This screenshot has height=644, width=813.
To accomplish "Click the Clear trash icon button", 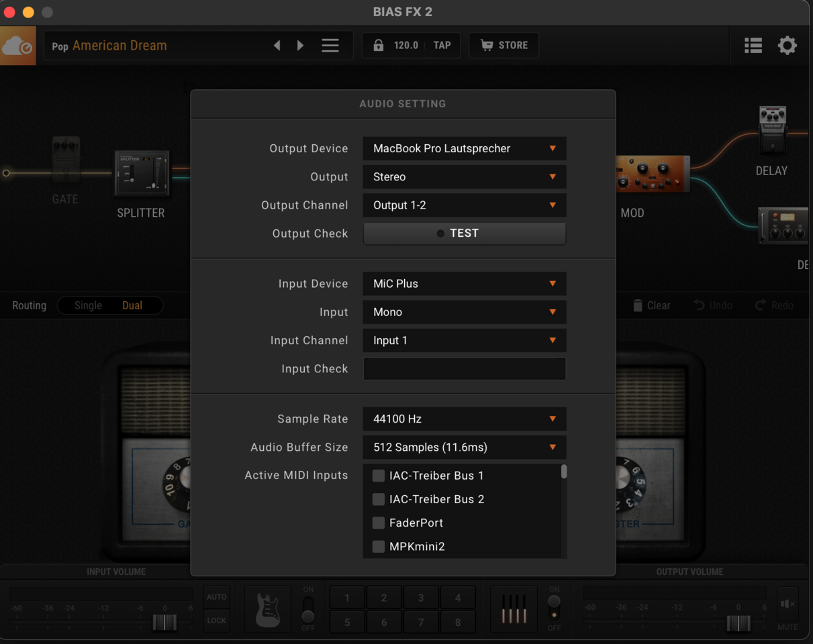I will [x=651, y=305].
